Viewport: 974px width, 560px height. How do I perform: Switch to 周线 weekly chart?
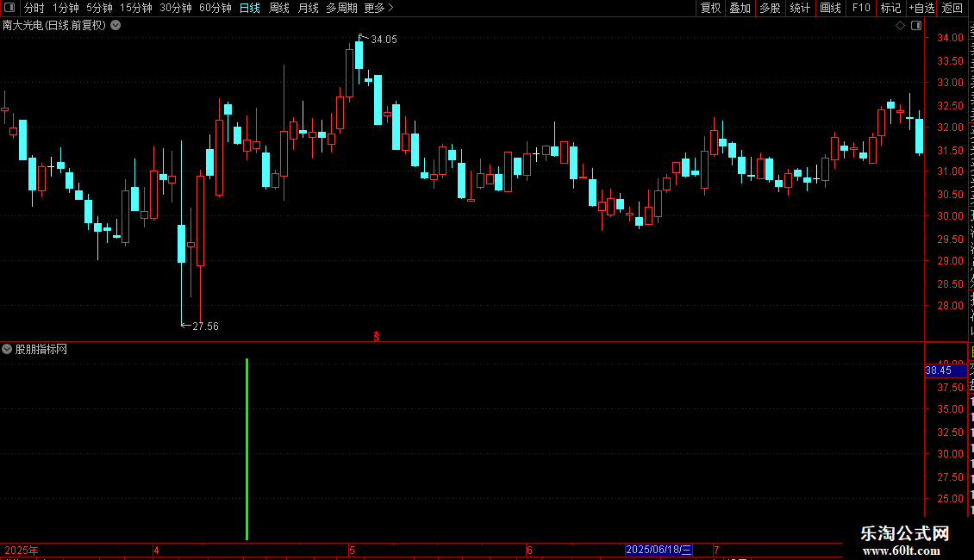(x=279, y=8)
